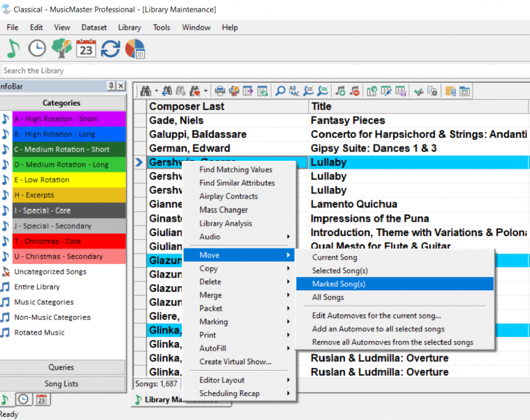Viewport: 530px width, 420px height.
Task: Open the Dataset menu
Action: [94, 27]
